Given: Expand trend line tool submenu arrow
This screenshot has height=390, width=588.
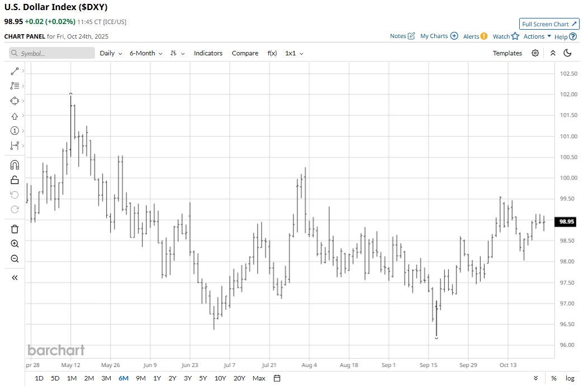Looking at the screenshot, I should [x=23, y=71].
